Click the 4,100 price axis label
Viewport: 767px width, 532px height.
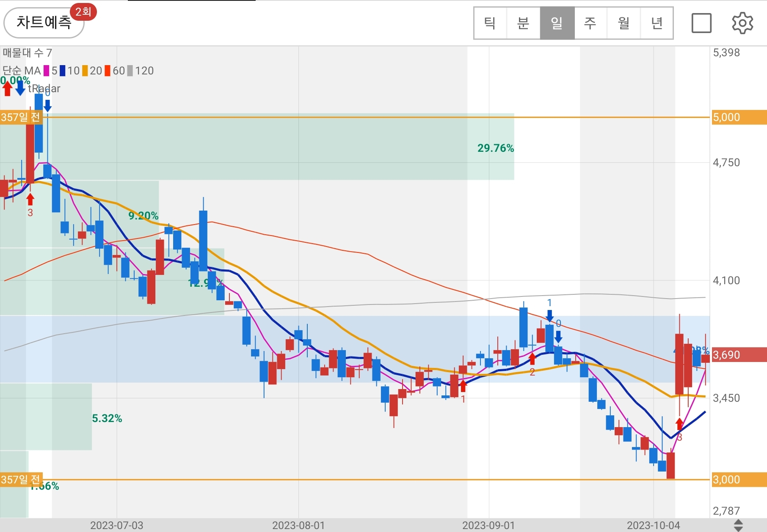pos(726,280)
